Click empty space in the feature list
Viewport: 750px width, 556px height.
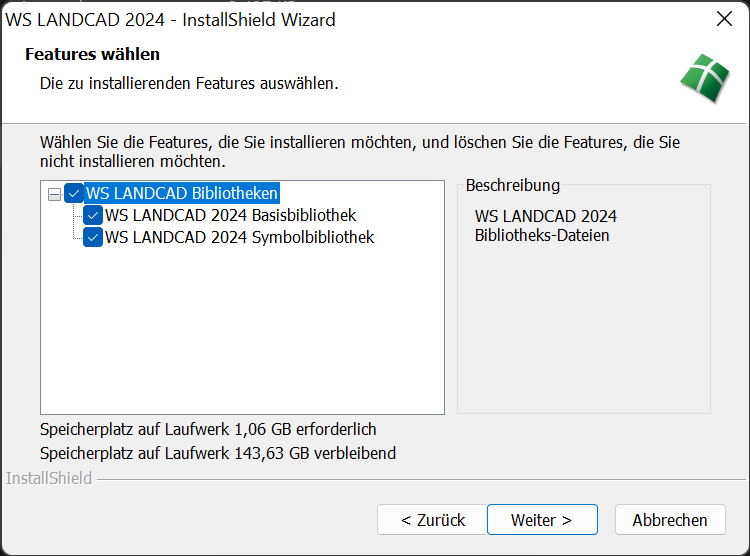pyautogui.click(x=242, y=330)
